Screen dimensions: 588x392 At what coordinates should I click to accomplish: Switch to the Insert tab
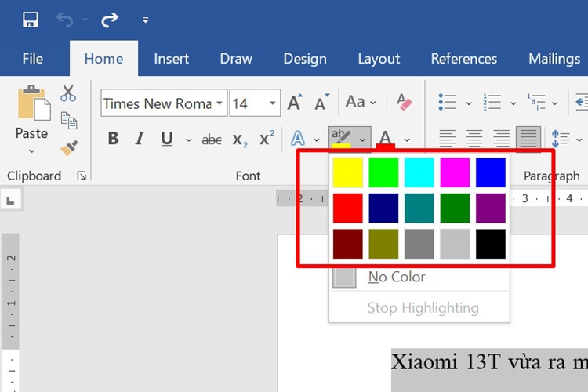172,59
